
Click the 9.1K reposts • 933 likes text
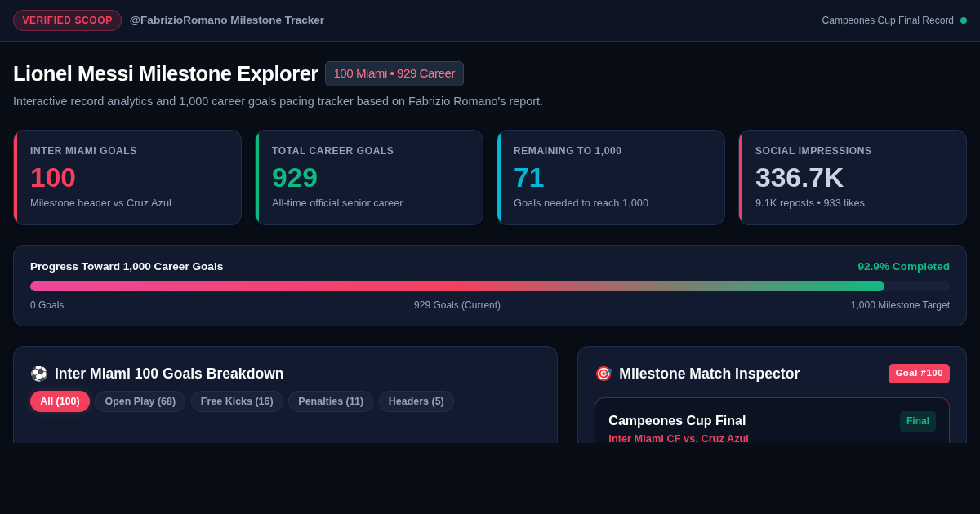tap(810, 202)
